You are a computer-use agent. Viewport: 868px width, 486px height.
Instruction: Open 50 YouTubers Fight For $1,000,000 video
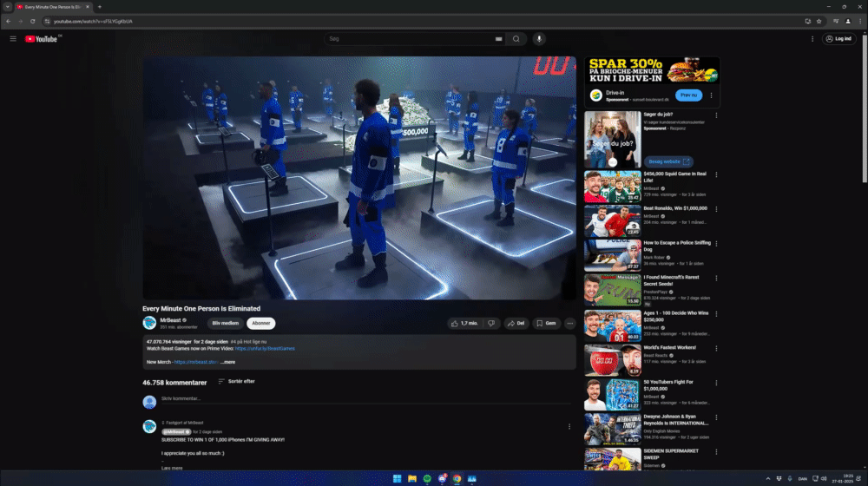click(x=612, y=394)
